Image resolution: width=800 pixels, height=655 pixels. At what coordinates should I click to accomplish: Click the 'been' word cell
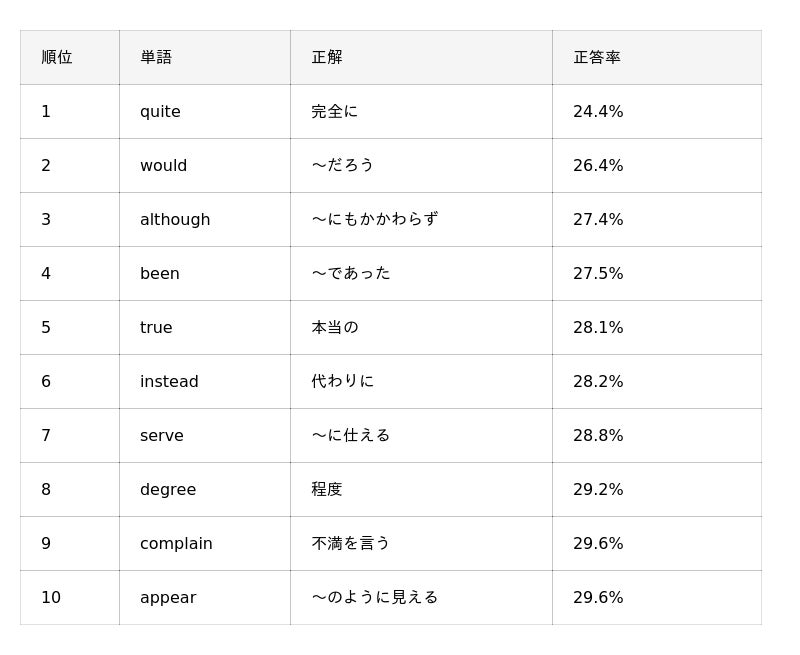point(205,273)
